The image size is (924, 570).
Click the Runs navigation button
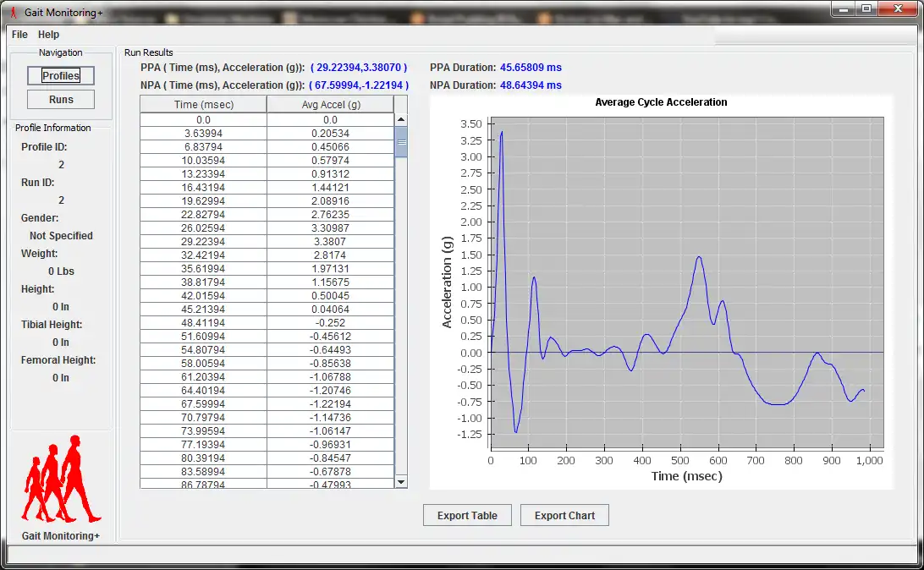click(61, 100)
